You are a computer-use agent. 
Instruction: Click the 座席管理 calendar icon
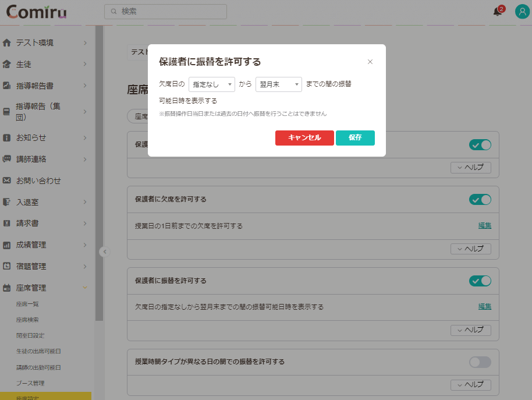(6, 288)
